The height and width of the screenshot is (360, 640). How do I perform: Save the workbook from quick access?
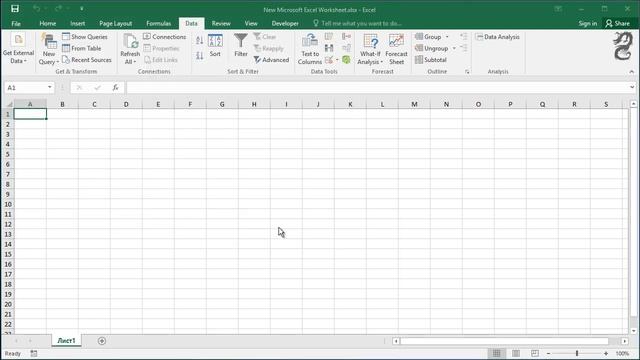click(15, 9)
